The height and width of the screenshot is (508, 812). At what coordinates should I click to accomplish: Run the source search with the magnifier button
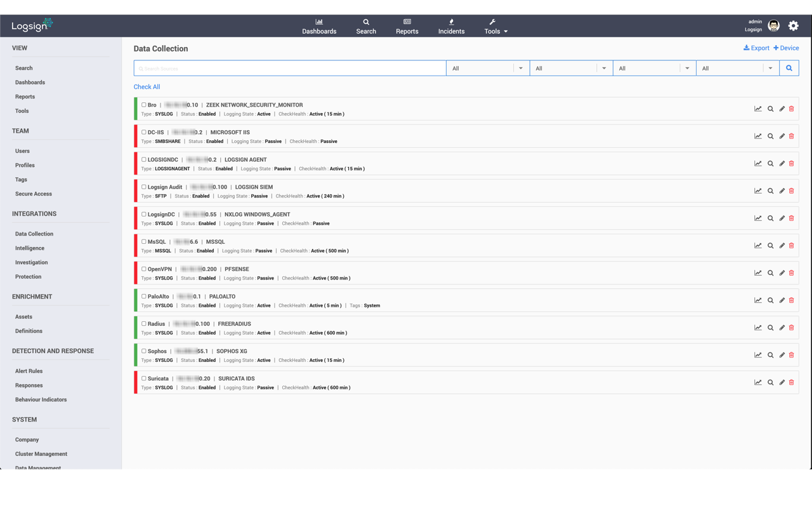click(x=789, y=68)
